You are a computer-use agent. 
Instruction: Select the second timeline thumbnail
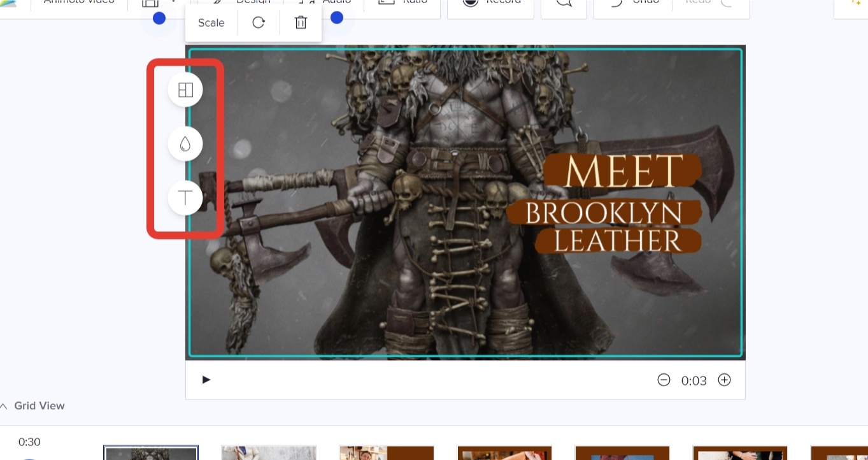coord(269,452)
